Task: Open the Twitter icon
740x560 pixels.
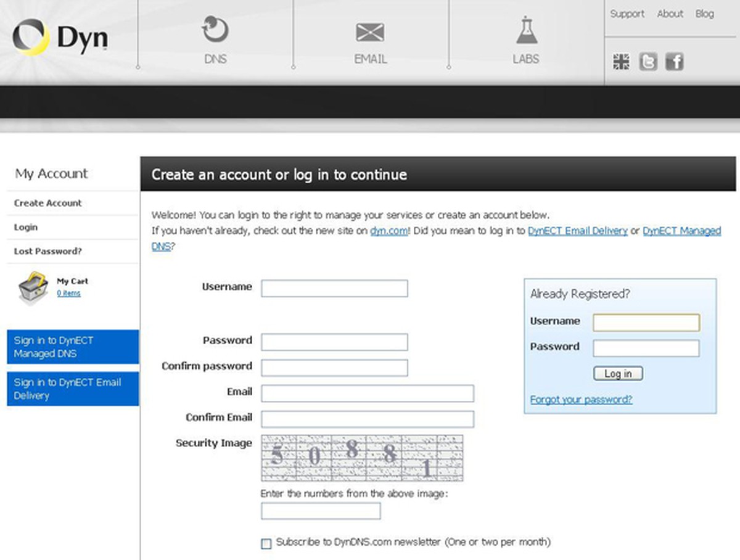Action: pos(647,62)
